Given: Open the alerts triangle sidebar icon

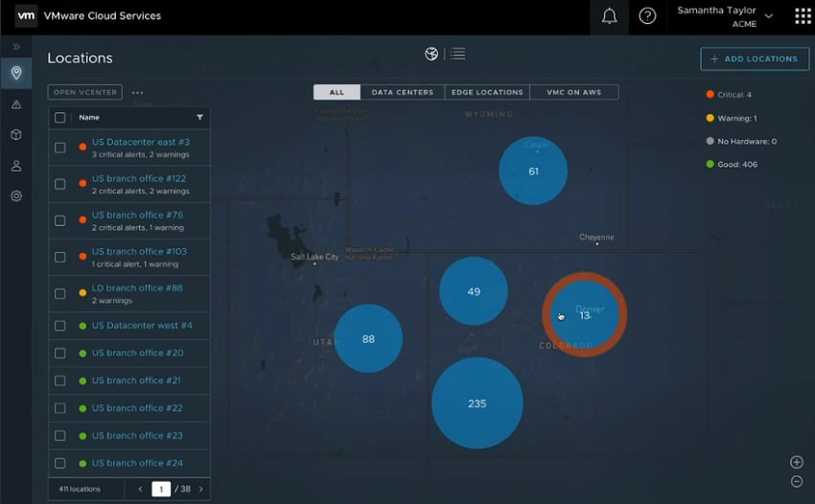Looking at the screenshot, I should point(16,104).
